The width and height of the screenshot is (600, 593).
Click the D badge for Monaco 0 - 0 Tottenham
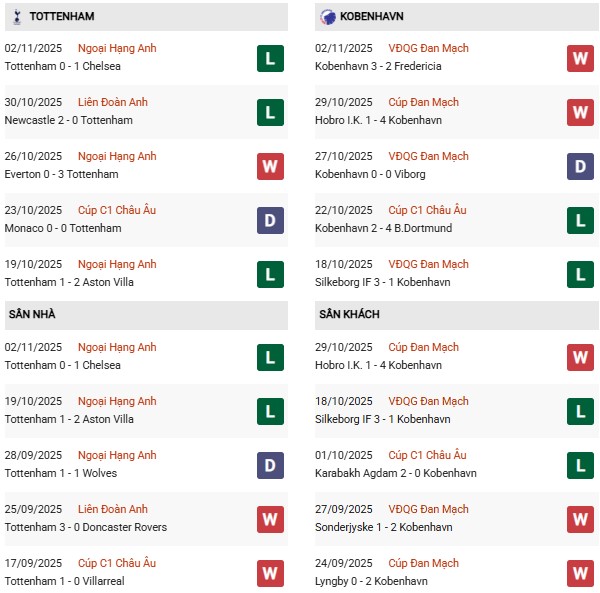[269, 220]
